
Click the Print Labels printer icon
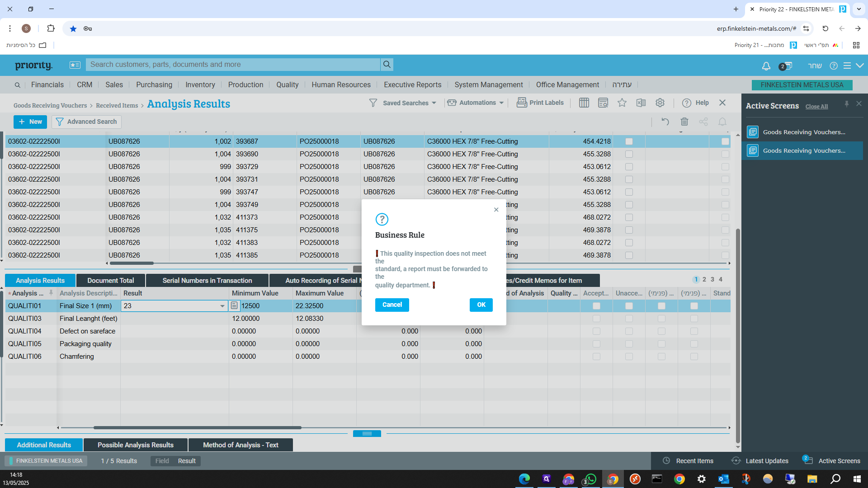click(x=522, y=103)
